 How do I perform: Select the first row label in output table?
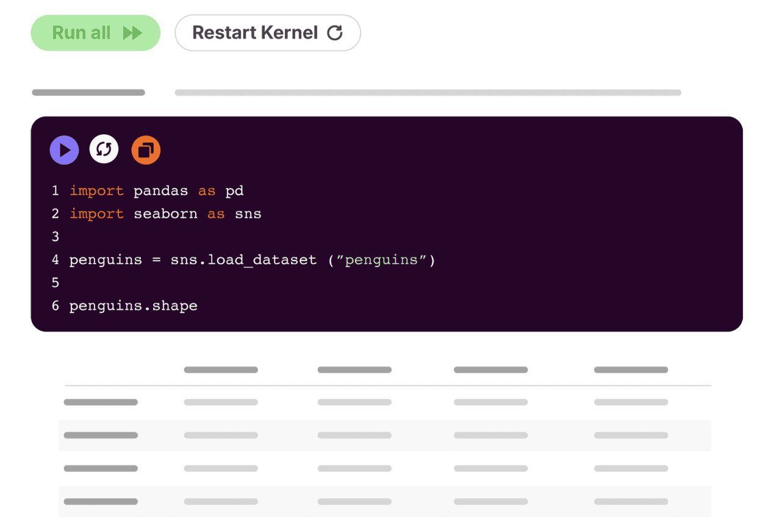[x=101, y=402]
